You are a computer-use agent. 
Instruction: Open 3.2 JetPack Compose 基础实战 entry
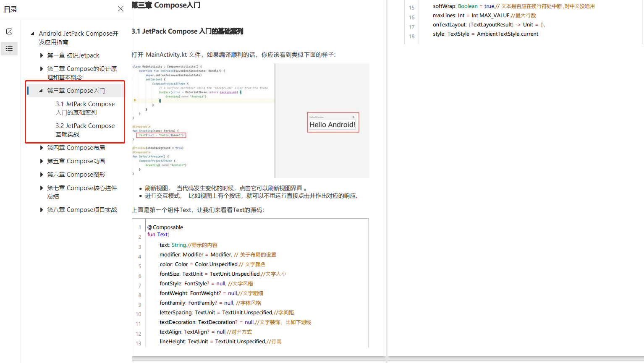coord(85,130)
